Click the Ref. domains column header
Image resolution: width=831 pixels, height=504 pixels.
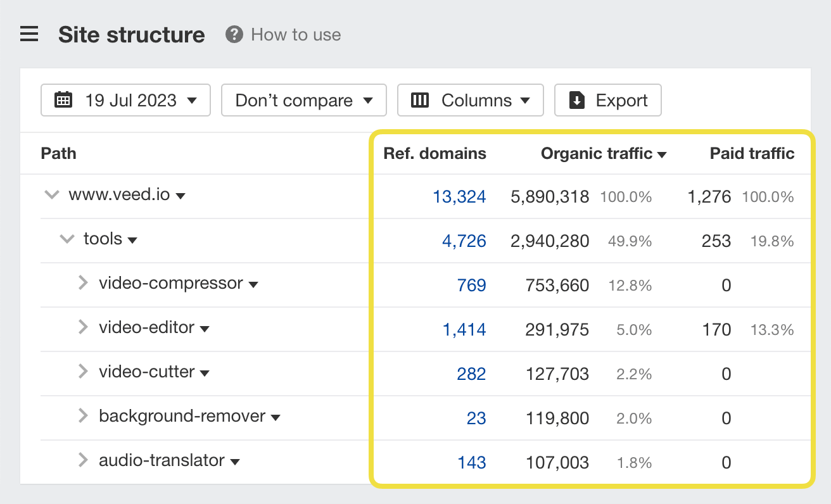point(435,153)
